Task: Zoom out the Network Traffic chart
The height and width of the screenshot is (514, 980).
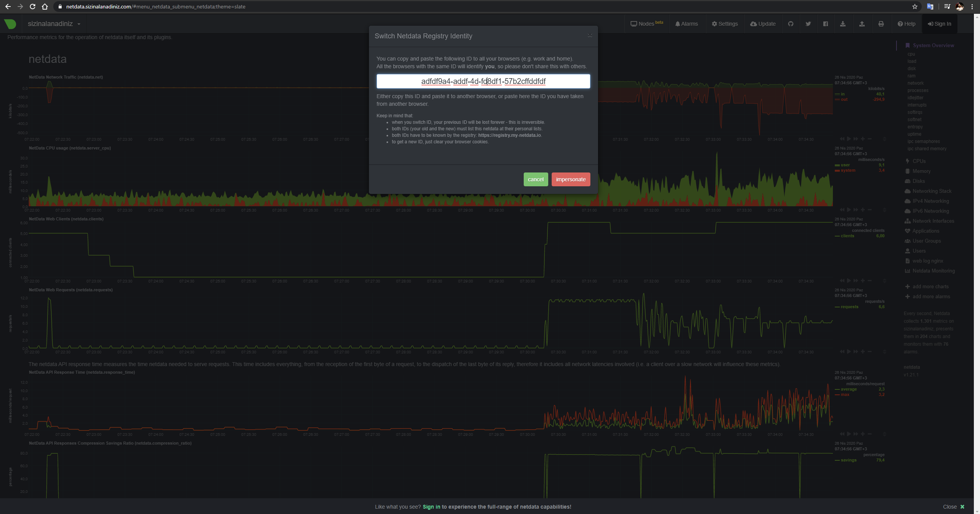Action: [870, 139]
